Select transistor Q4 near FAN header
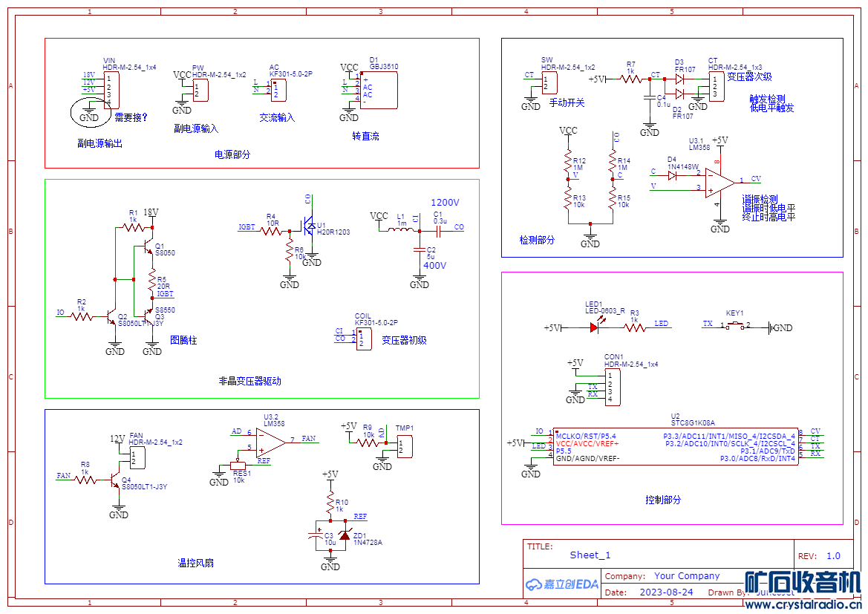 pyautogui.click(x=114, y=480)
